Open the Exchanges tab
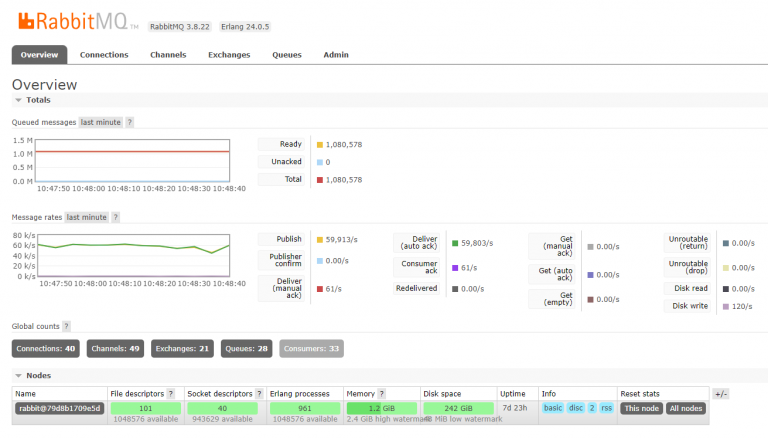This screenshot has height=438, width=768. [229, 55]
